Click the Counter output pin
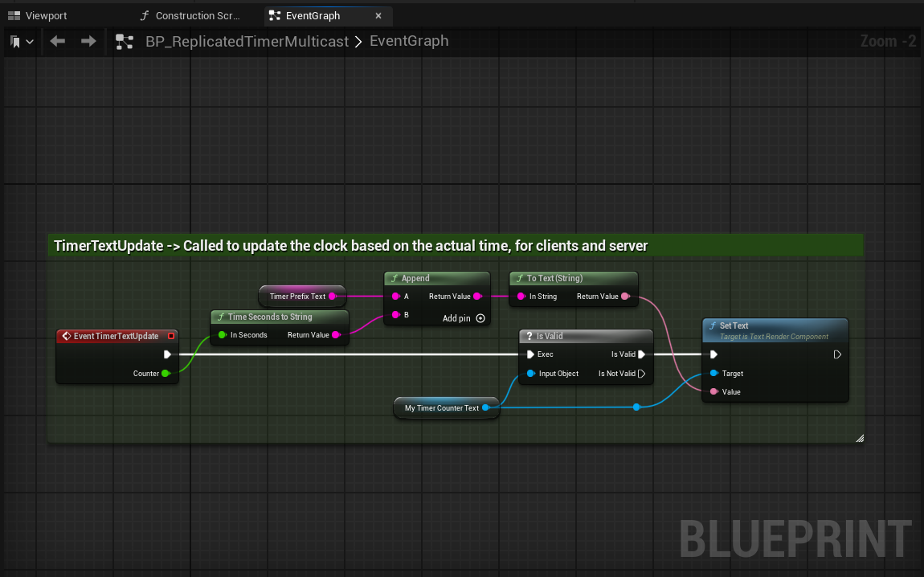This screenshot has width=924, height=577. click(166, 373)
